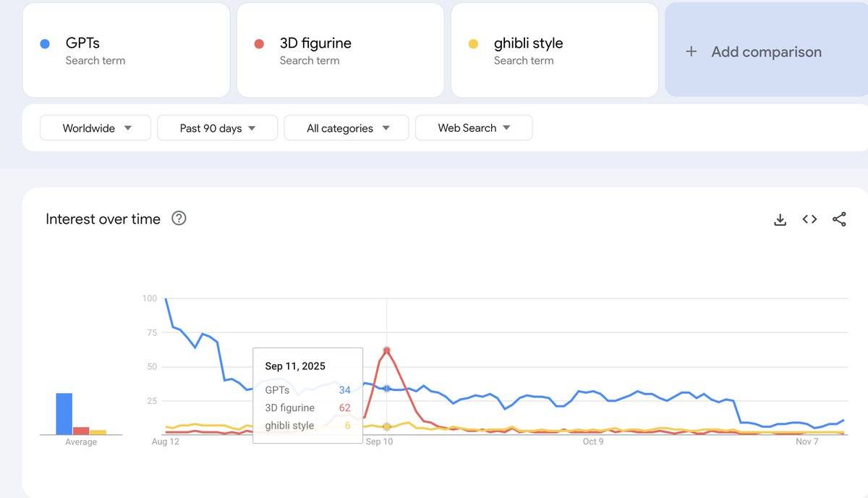Open the Past 90 days dropdown
The height and width of the screenshot is (498, 868).
point(217,127)
